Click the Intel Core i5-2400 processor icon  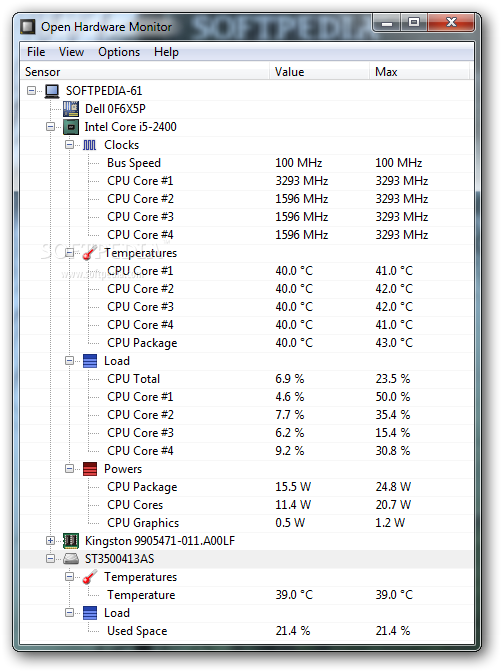tap(71, 127)
